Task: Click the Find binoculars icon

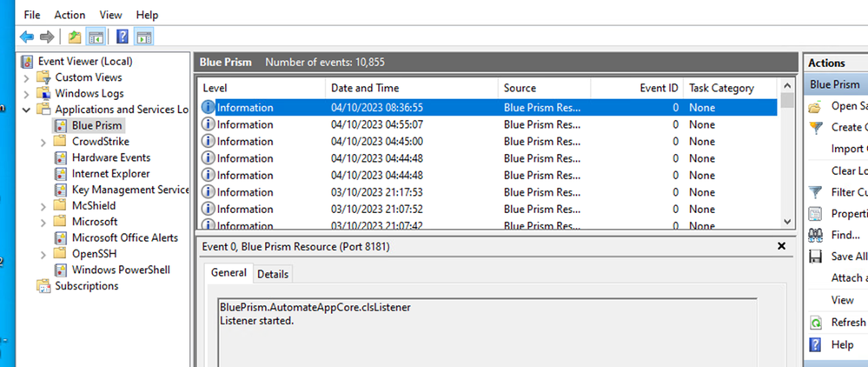Action: pyautogui.click(x=815, y=235)
